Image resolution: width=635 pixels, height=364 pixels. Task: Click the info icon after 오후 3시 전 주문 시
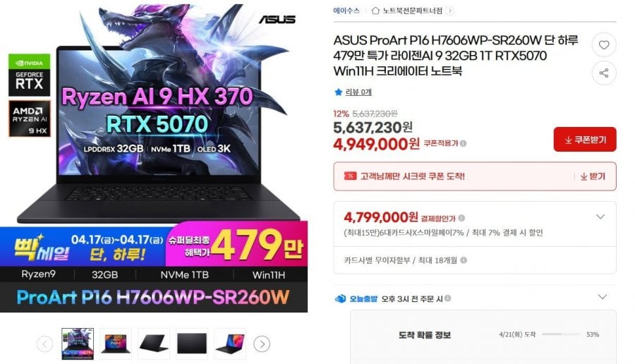click(447, 298)
